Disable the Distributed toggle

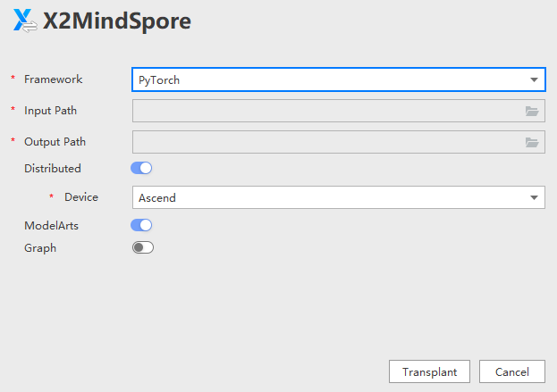(x=141, y=168)
